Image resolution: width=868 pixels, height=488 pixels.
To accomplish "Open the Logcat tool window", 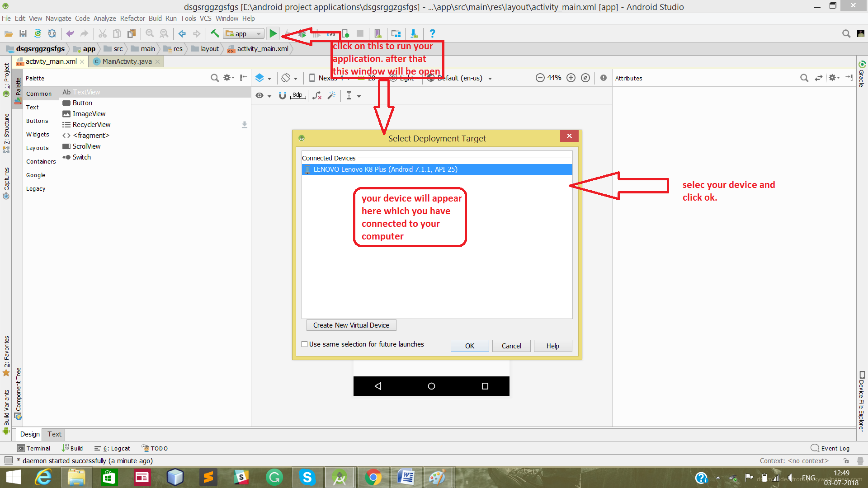I will pos(112,448).
